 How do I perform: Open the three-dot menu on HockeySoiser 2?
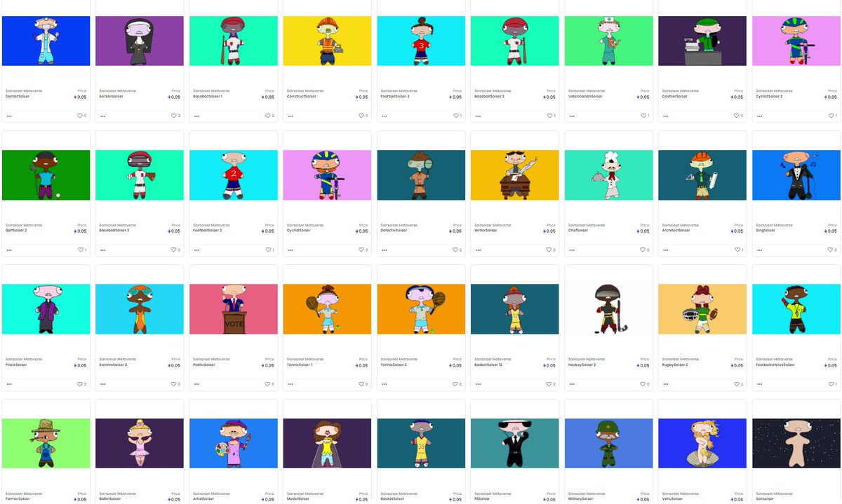pos(572,384)
